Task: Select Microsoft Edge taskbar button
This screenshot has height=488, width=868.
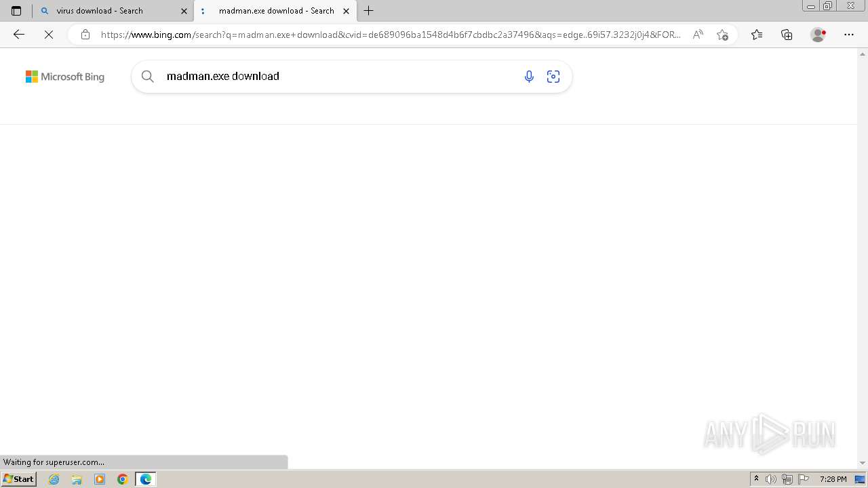Action: point(146,479)
